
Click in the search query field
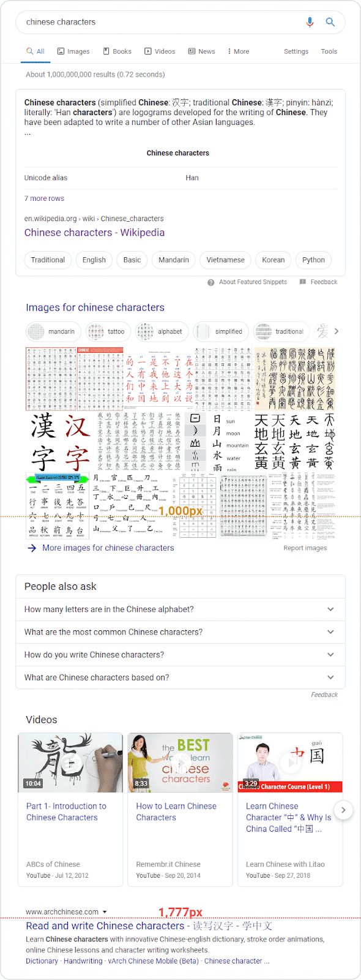coord(162,22)
